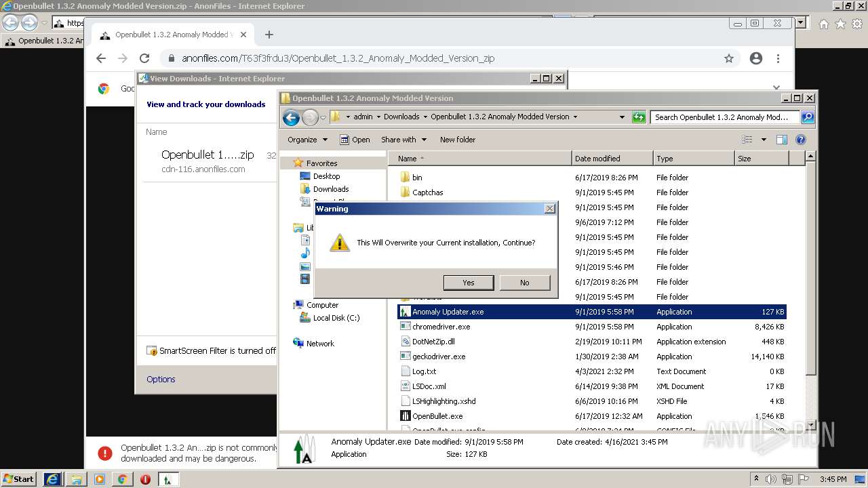Screen dimensions: 868x488
Task: Click Downloads in navigation pane
Action: [330, 189]
